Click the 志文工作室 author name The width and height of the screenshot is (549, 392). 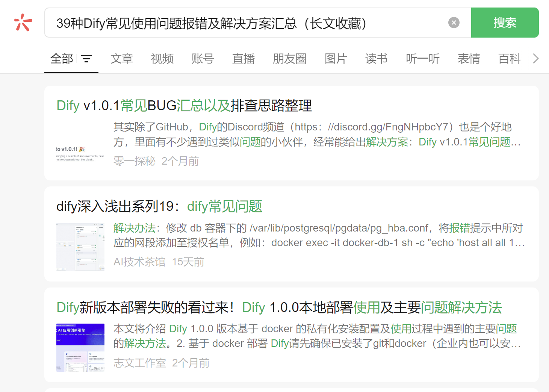point(140,363)
